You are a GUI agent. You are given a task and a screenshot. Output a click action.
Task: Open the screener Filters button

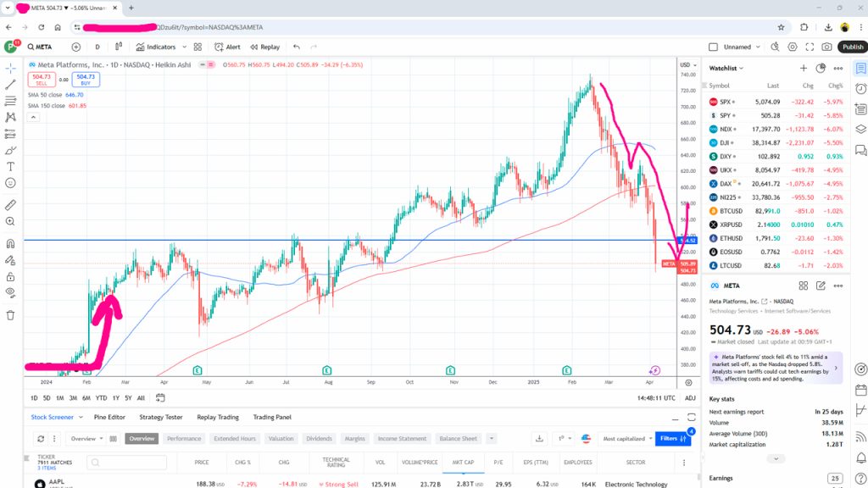pos(672,439)
